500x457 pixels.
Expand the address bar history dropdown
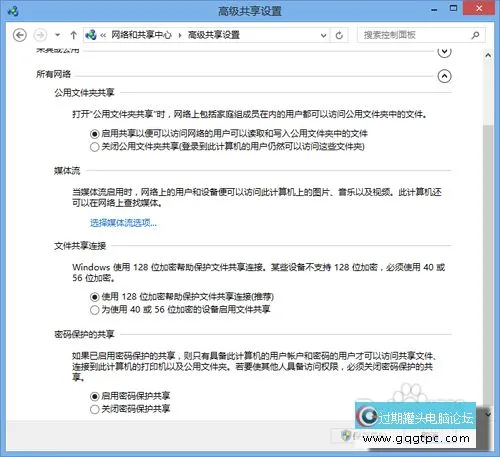(323, 35)
